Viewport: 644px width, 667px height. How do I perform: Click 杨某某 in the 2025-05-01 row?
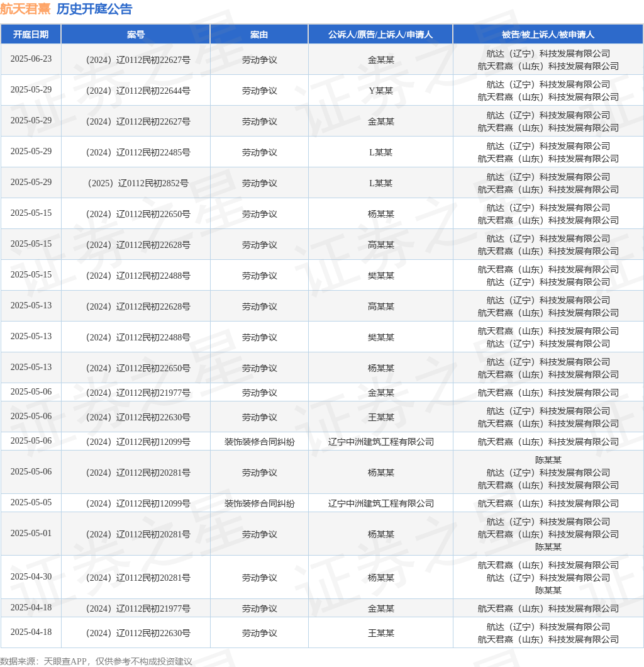(x=381, y=534)
